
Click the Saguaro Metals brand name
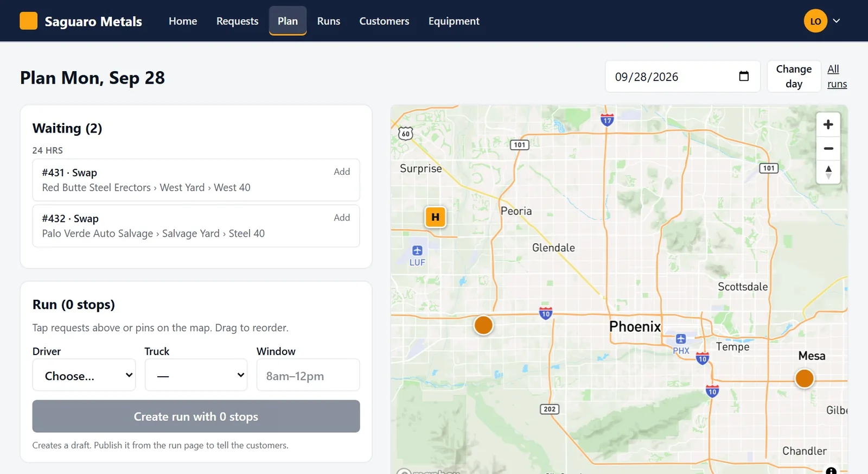[93, 21]
